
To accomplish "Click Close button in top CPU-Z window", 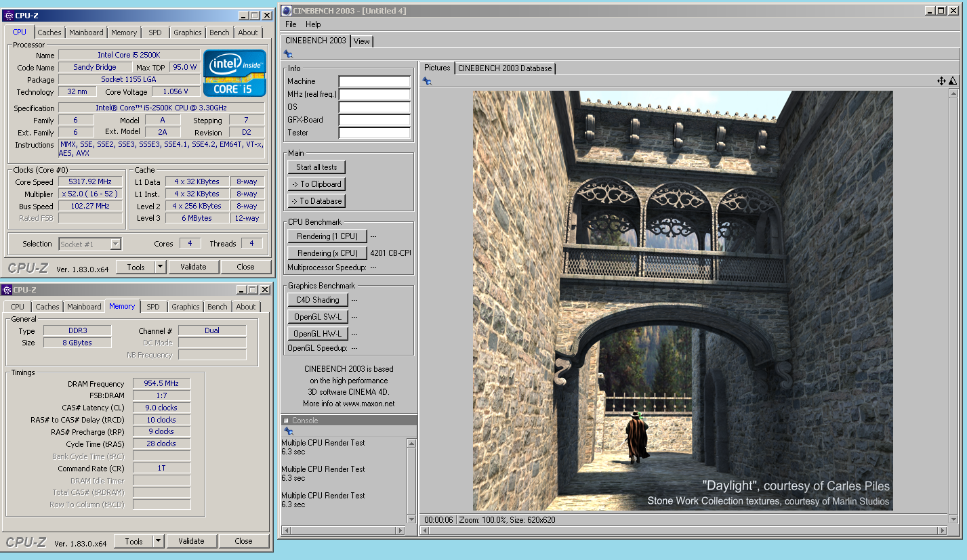I will (x=246, y=267).
